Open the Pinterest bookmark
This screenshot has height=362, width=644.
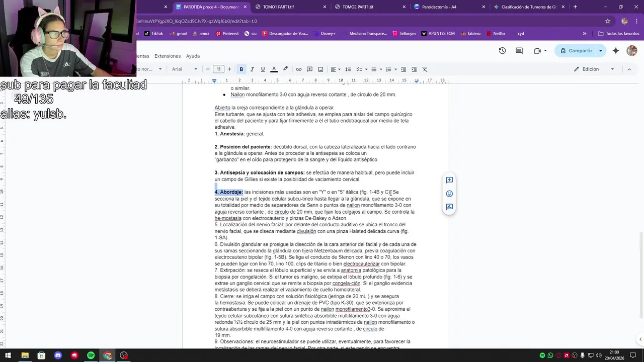click(227, 34)
